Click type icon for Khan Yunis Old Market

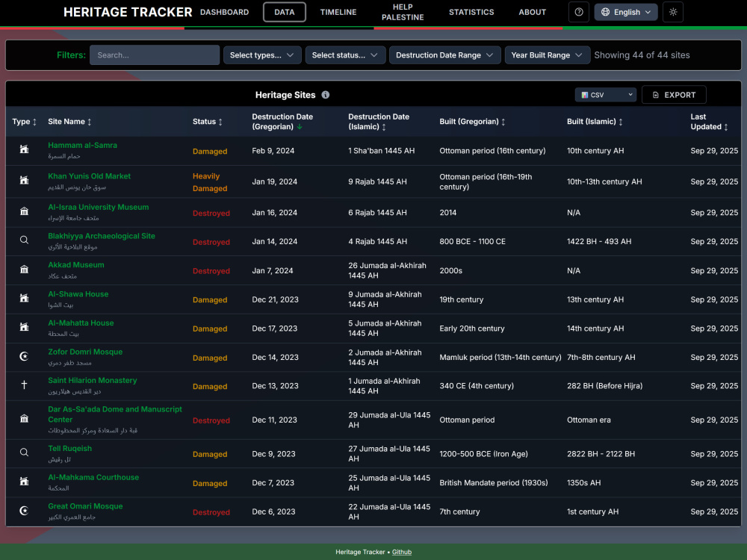[x=24, y=180]
